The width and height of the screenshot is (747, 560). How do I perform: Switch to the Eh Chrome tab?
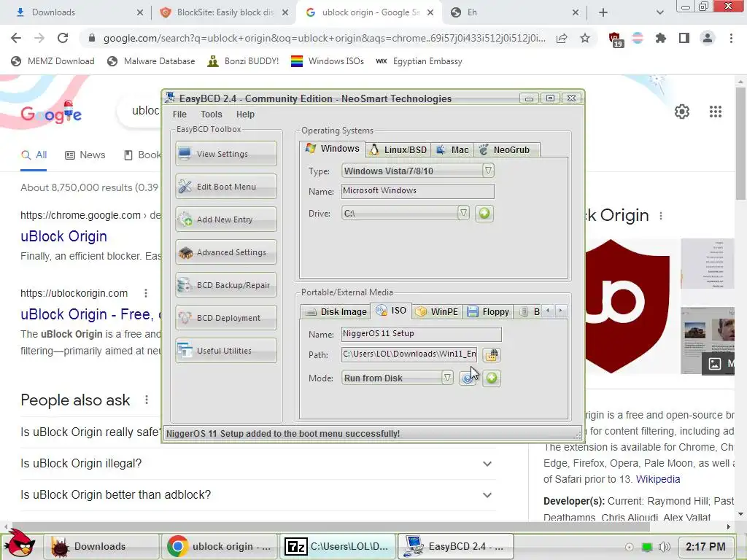(x=514, y=12)
